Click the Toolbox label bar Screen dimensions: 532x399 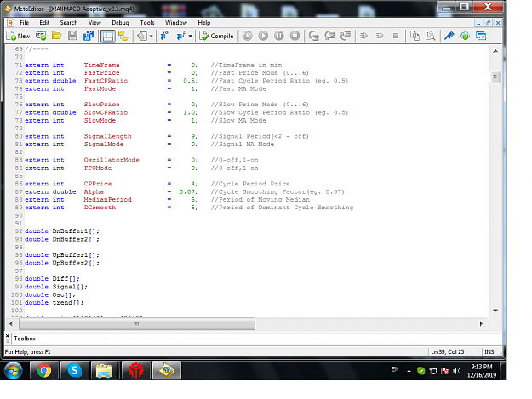(256, 339)
